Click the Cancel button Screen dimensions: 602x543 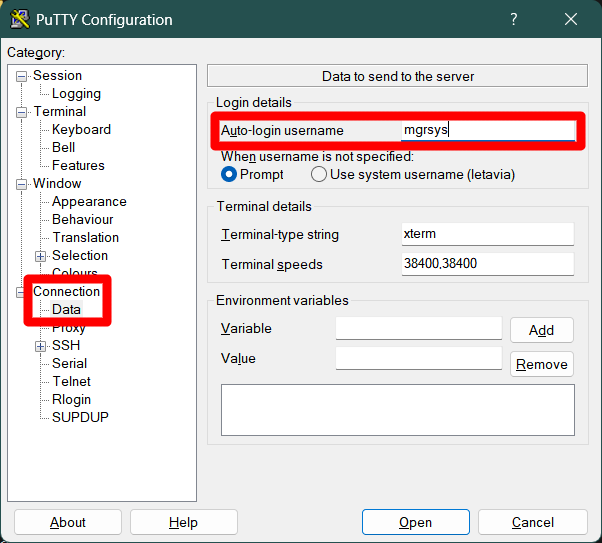click(x=533, y=522)
